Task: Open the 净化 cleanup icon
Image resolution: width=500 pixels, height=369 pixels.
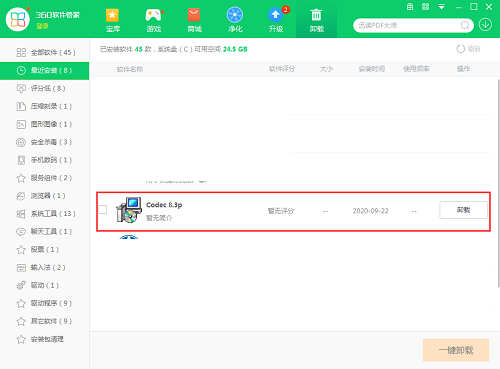Action: point(235,15)
